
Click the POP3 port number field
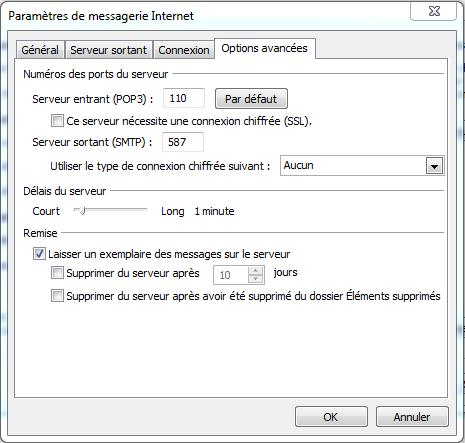(x=184, y=98)
